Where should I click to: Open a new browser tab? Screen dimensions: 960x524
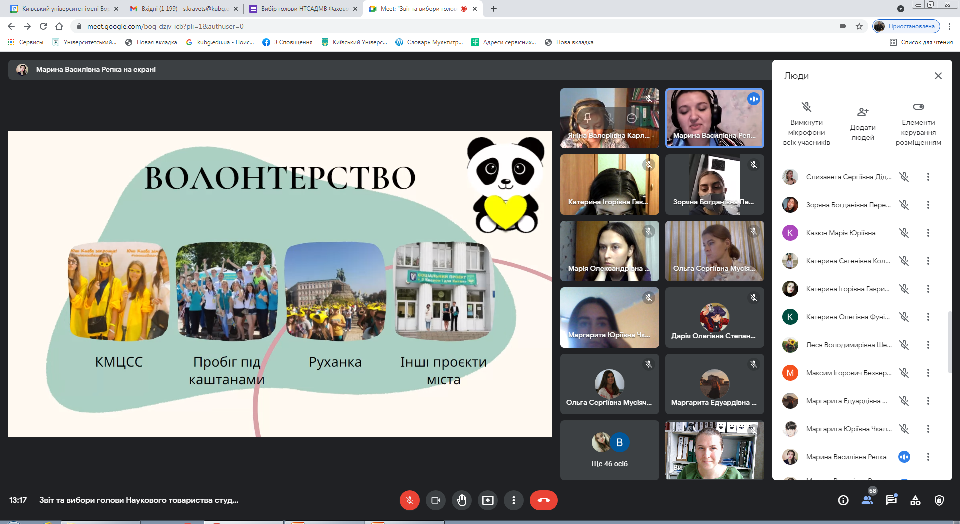coord(494,8)
